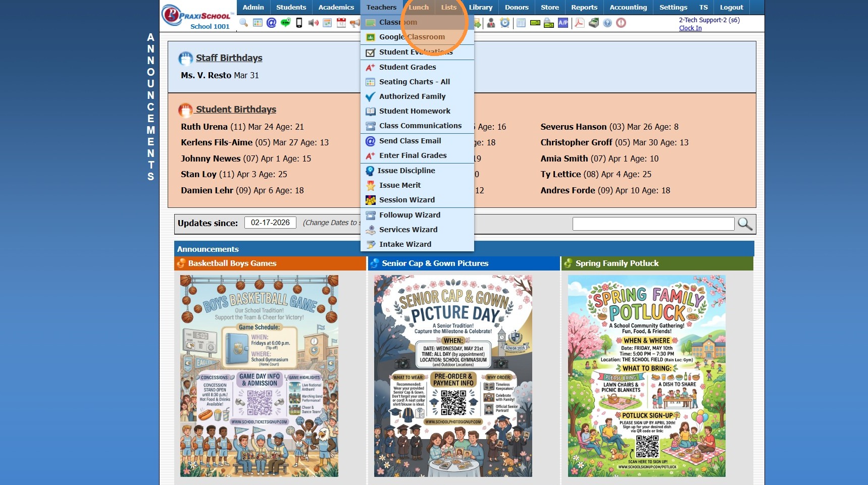The width and height of the screenshot is (868, 485).
Task: Select Student Grades from Teachers menu
Action: point(417,67)
